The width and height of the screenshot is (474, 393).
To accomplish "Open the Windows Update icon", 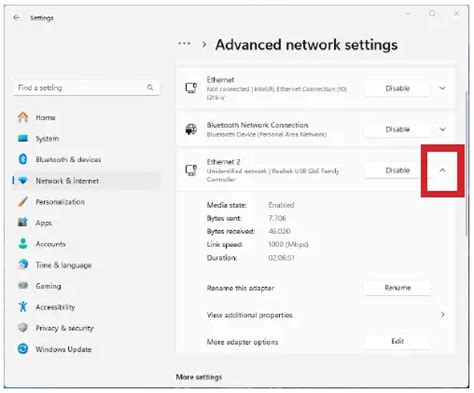I will [23, 349].
